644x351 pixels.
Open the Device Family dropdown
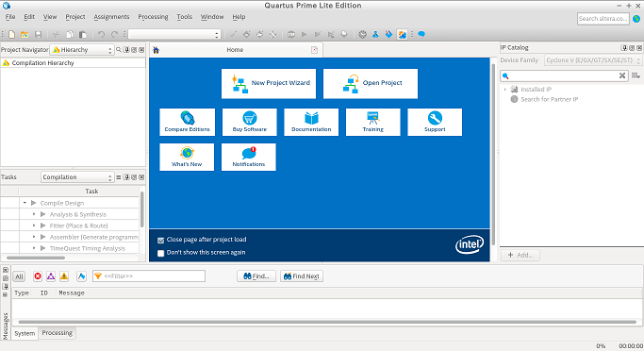click(593, 60)
